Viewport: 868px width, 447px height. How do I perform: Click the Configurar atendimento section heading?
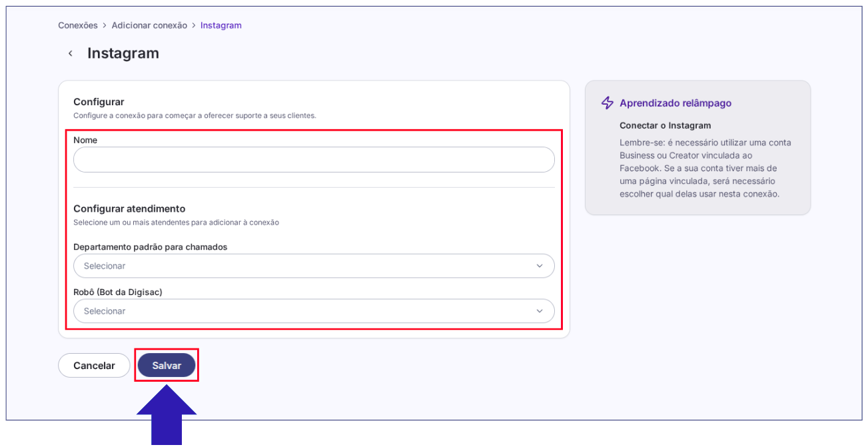pyautogui.click(x=129, y=209)
